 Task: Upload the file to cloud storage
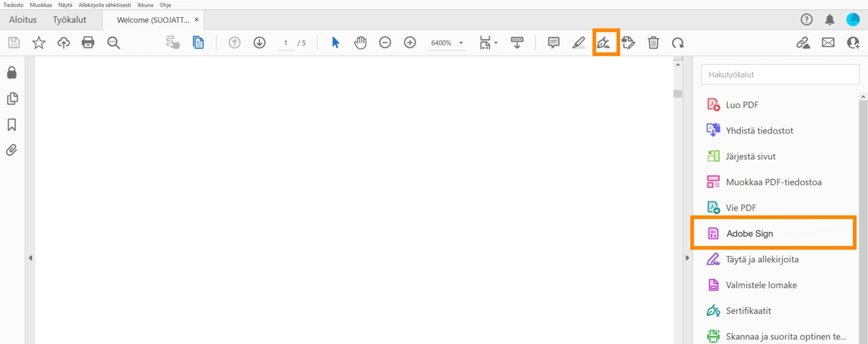click(64, 43)
